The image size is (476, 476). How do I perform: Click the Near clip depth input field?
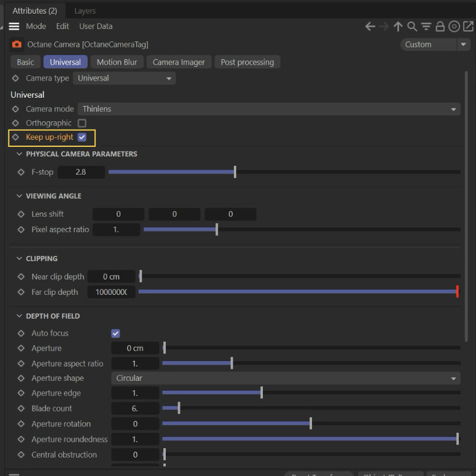111,276
